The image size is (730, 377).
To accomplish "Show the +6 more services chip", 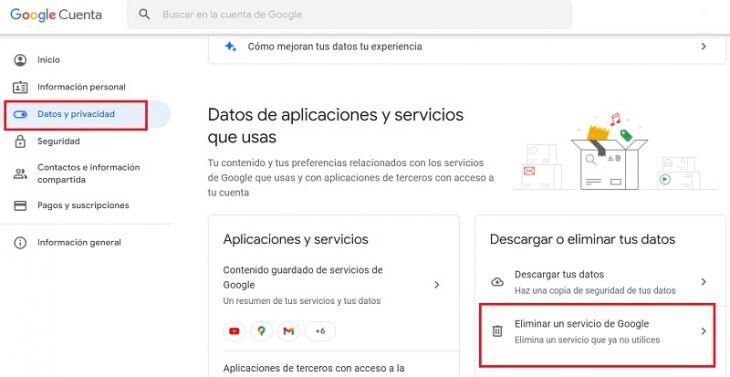I will pos(320,331).
